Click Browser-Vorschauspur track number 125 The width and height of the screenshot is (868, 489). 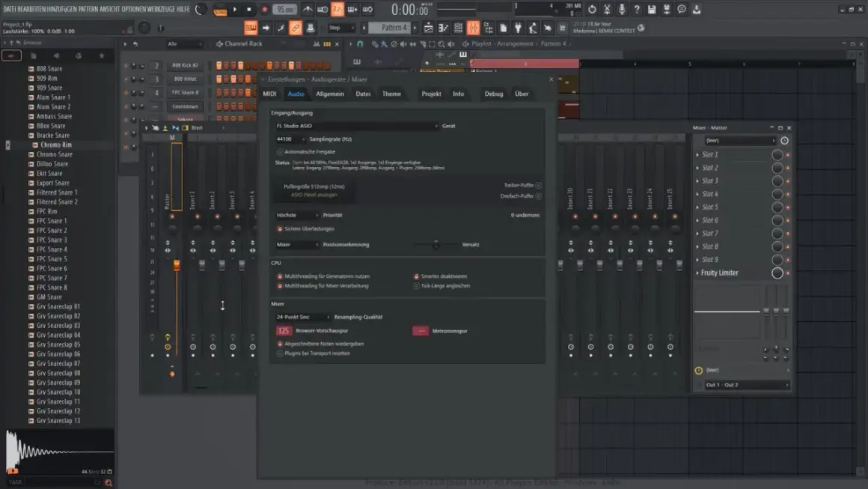[x=284, y=330]
